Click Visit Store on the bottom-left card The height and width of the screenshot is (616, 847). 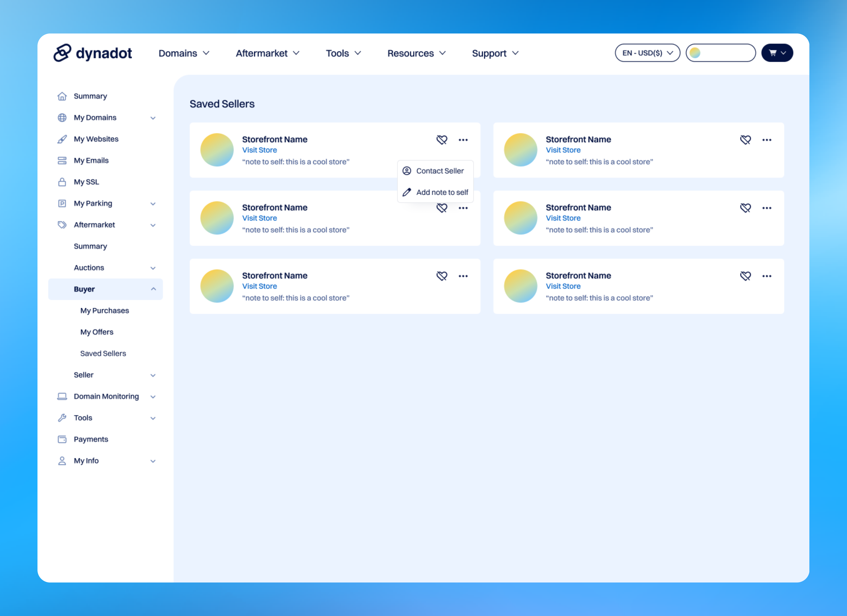coord(259,286)
